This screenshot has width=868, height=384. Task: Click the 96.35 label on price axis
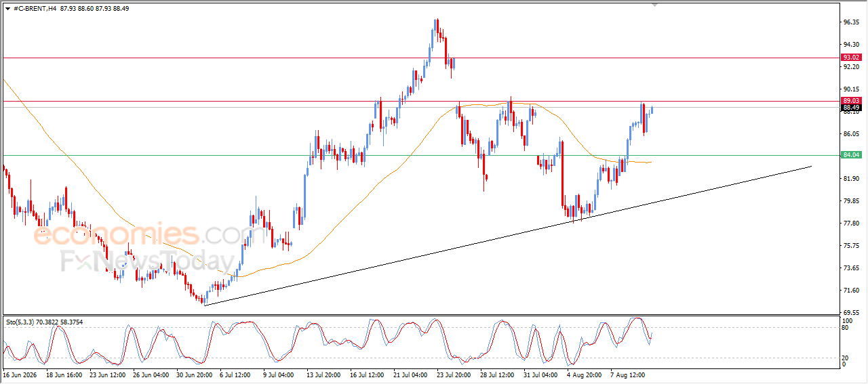(851, 22)
